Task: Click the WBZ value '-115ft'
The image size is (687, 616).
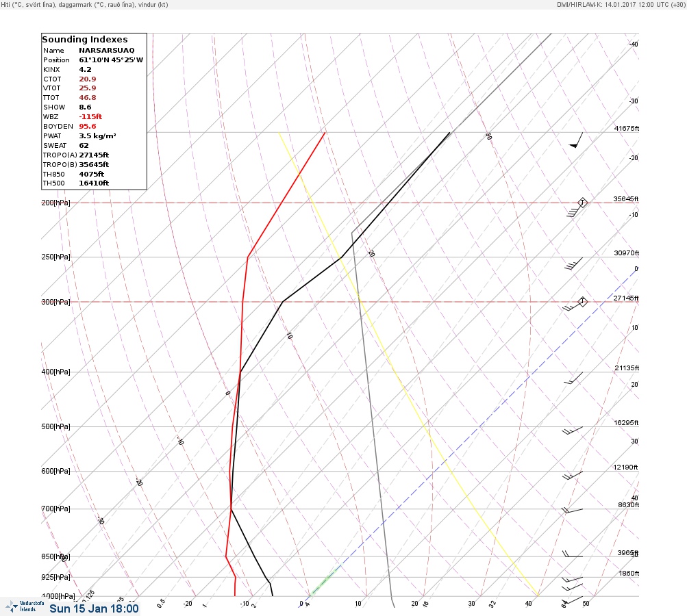Action: click(90, 117)
